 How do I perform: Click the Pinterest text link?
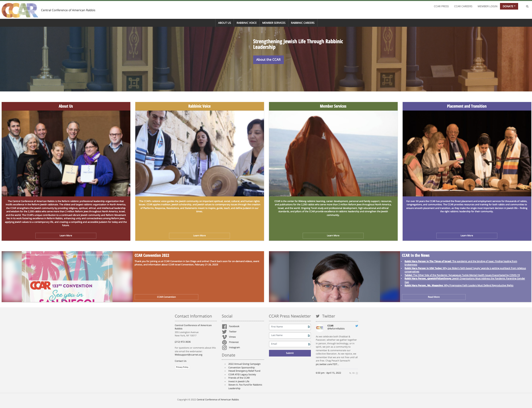point(234,342)
